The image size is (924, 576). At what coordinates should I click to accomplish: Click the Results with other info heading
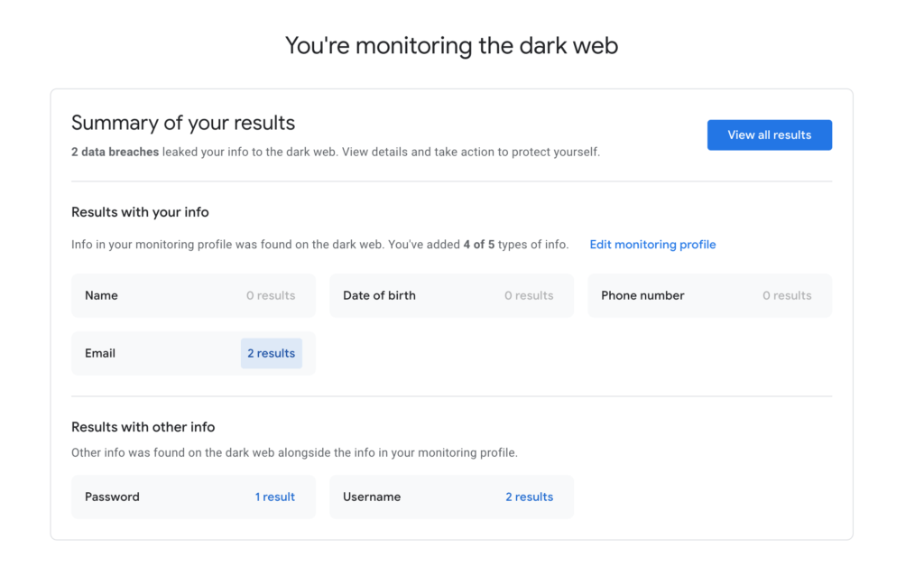[x=143, y=427]
